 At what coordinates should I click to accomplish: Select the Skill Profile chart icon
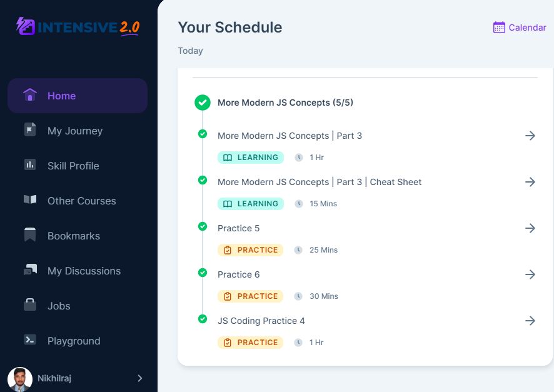click(x=30, y=164)
